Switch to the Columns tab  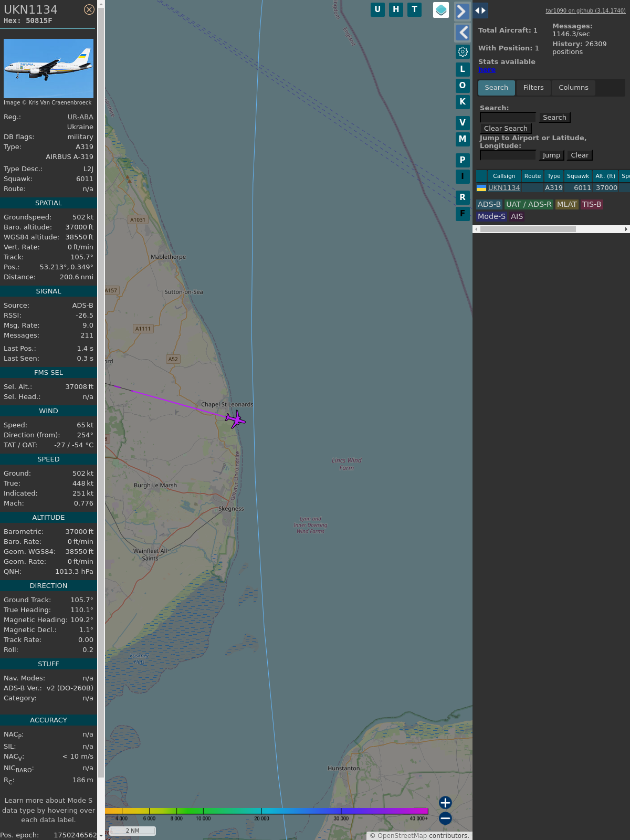(573, 88)
